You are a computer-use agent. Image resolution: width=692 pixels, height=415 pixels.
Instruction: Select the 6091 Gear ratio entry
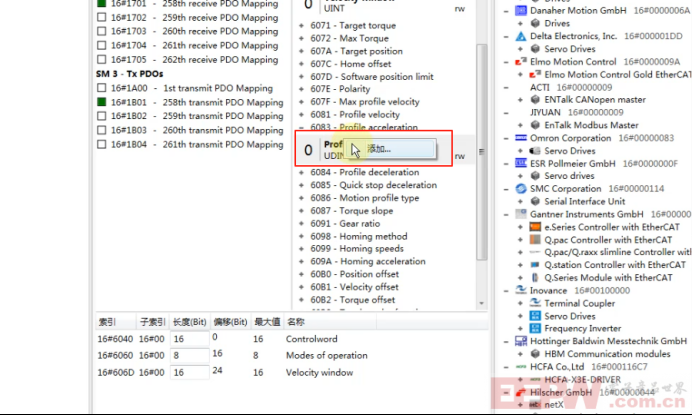345,224
